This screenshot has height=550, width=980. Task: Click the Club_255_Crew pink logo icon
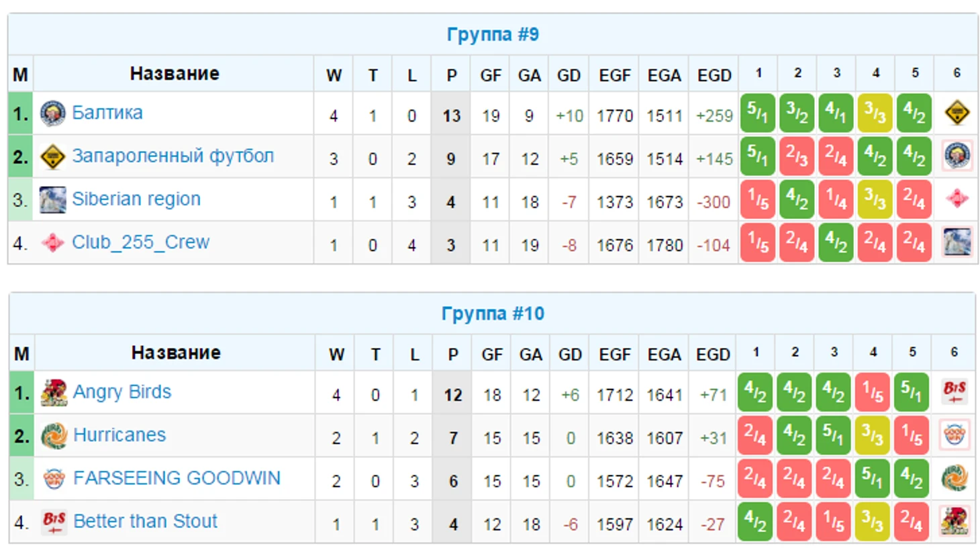pyautogui.click(x=52, y=242)
